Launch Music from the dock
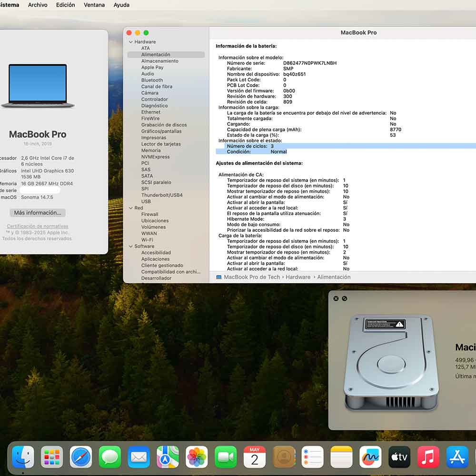Screen dimensions: 476x476 click(428, 457)
